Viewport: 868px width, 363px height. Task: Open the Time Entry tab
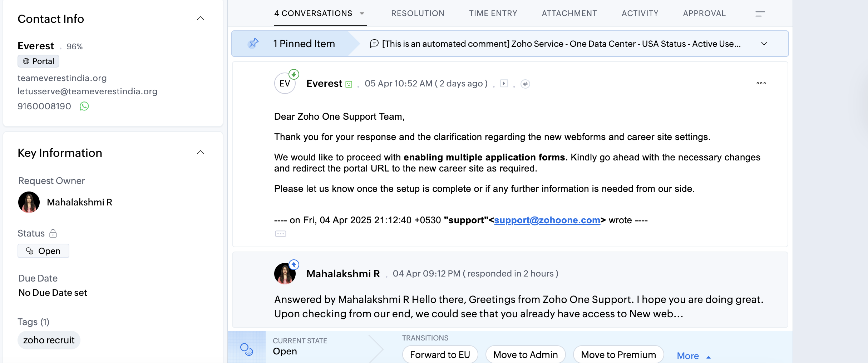[493, 13]
